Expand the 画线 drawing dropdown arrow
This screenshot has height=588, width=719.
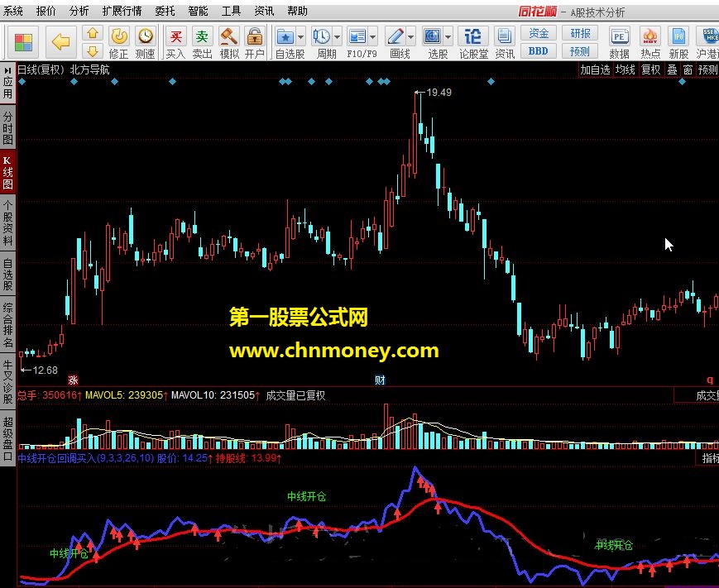pyautogui.click(x=411, y=36)
